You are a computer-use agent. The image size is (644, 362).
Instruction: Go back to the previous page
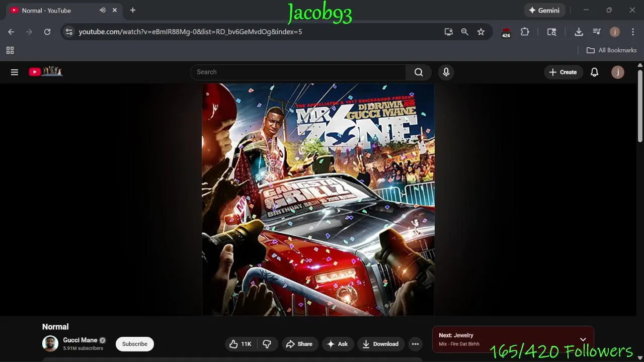pyautogui.click(x=11, y=32)
